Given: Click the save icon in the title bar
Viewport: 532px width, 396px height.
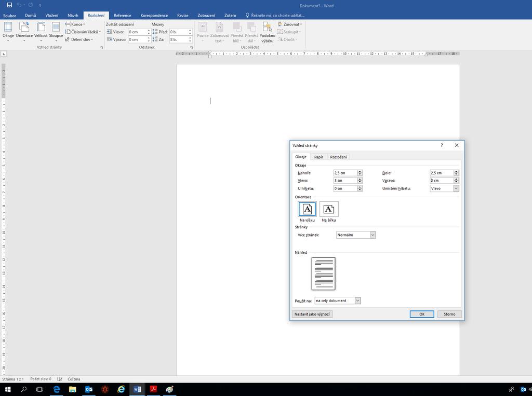Looking at the screenshot, I should tap(9, 5).
